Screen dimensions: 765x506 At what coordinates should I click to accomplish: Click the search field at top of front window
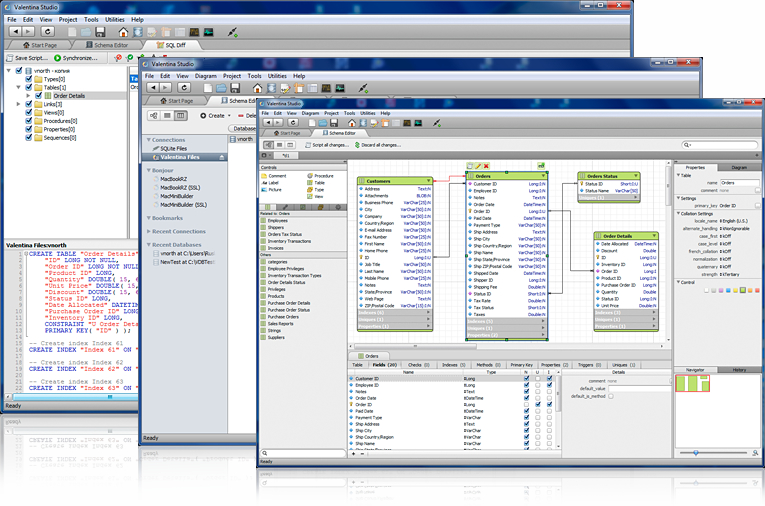tap(720, 145)
